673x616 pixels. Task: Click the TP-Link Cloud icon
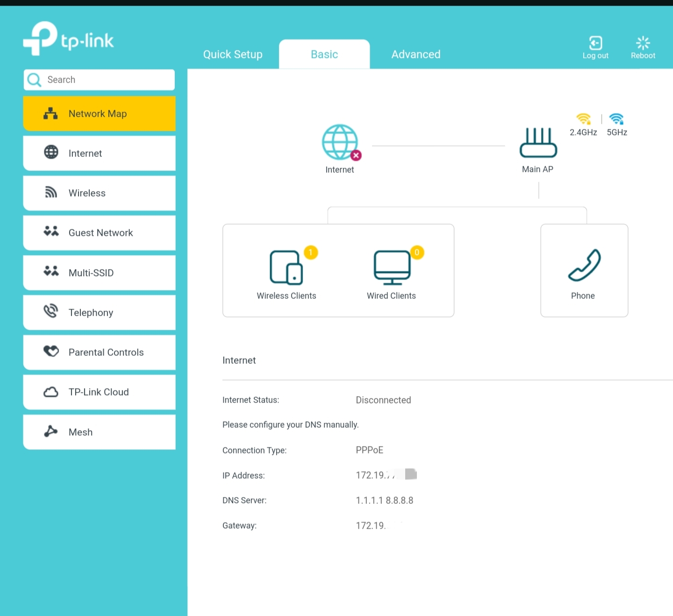pyautogui.click(x=51, y=392)
